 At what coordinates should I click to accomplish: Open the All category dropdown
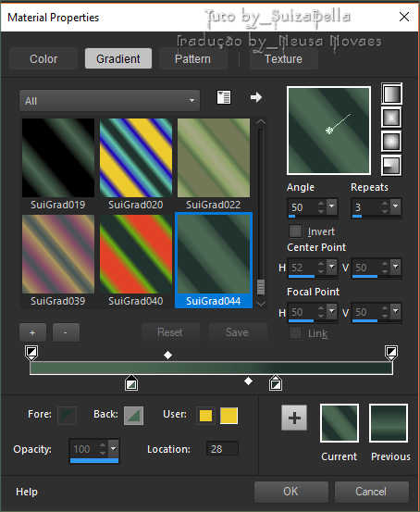point(110,101)
